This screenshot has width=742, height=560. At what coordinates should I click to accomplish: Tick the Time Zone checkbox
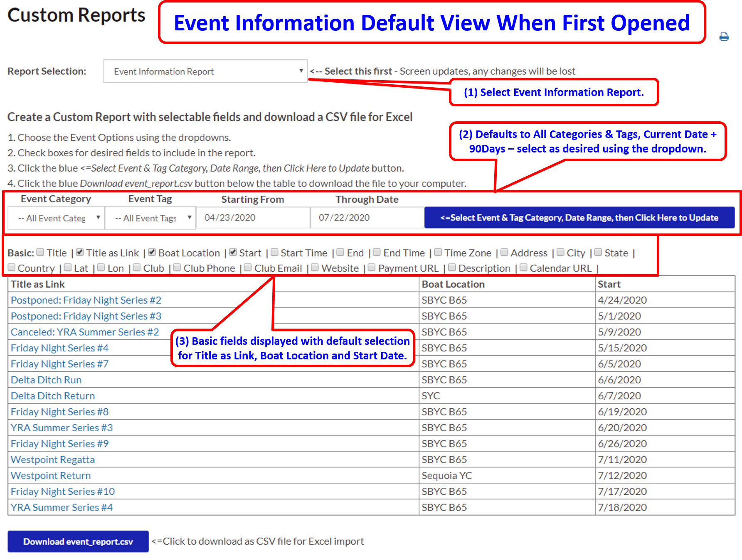[x=438, y=252]
